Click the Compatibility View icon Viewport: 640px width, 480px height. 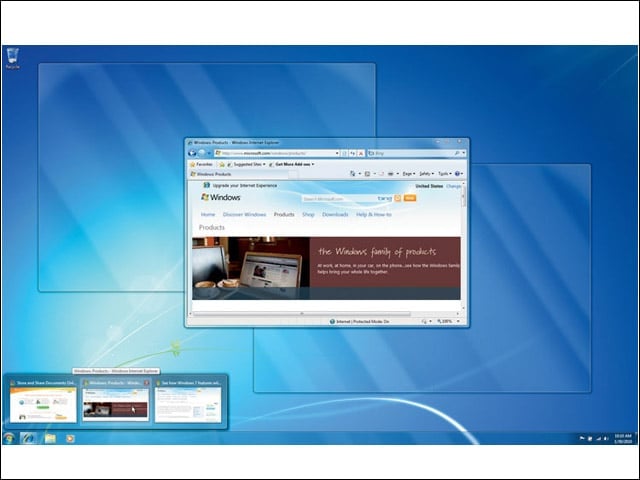[344, 153]
